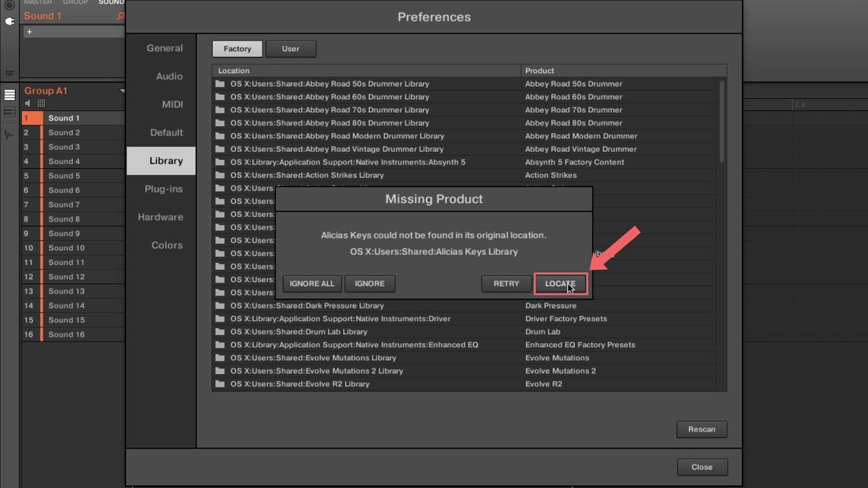
Task: Click the Location column header
Action: click(x=366, y=70)
